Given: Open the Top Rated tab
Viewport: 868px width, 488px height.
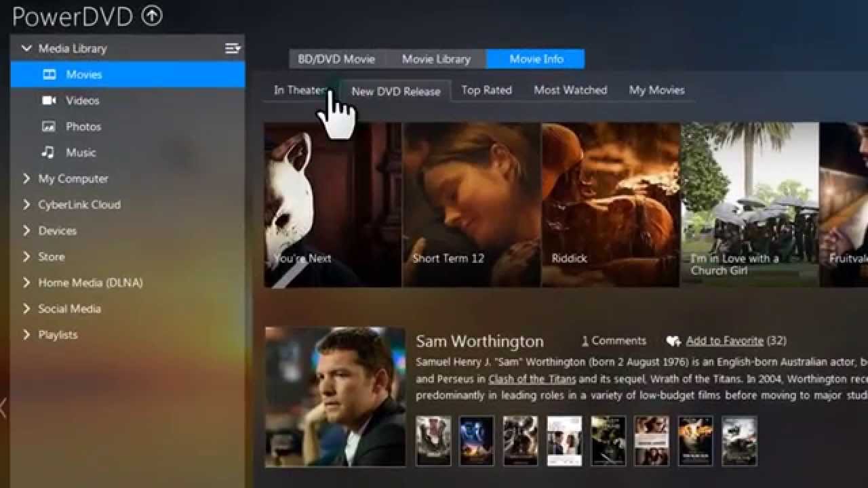Looking at the screenshot, I should tap(486, 90).
